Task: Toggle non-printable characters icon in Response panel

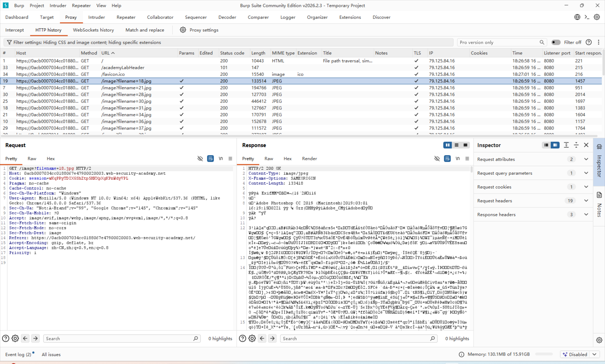Action: (457, 158)
